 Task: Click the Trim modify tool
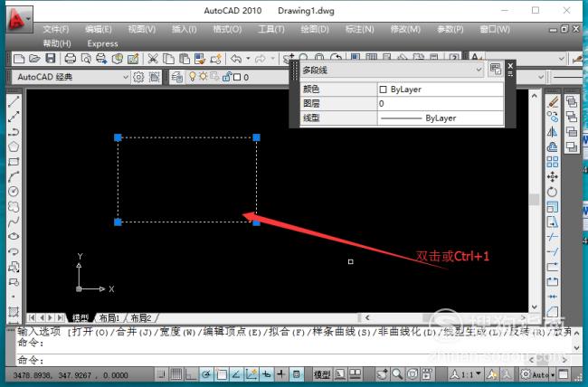(553, 237)
